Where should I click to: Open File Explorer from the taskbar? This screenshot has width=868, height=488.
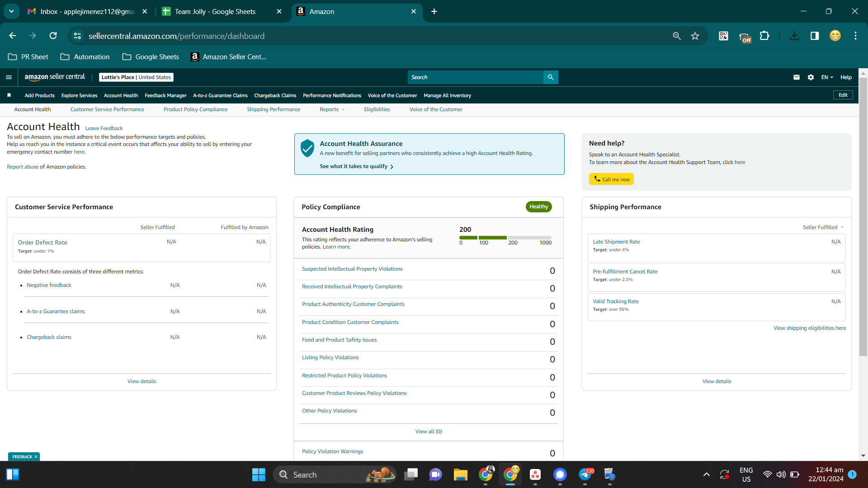click(x=461, y=474)
